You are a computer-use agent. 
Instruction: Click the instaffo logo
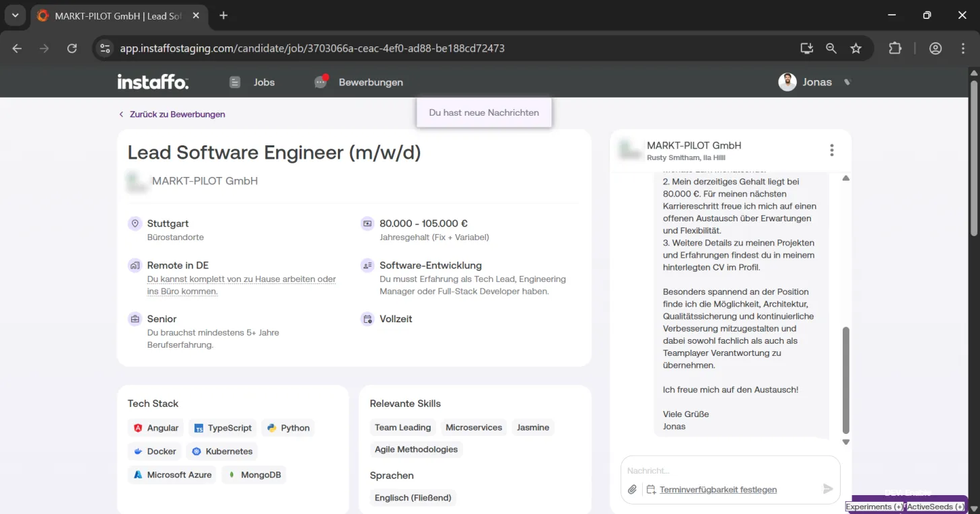(153, 82)
